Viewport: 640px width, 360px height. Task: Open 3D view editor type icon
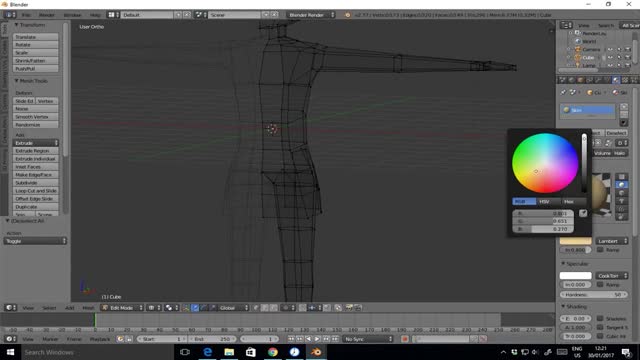pyautogui.click(x=11, y=308)
